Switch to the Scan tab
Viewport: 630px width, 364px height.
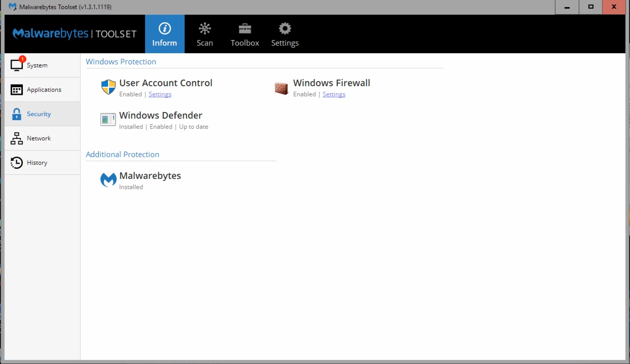pyautogui.click(x=204, y=34)
